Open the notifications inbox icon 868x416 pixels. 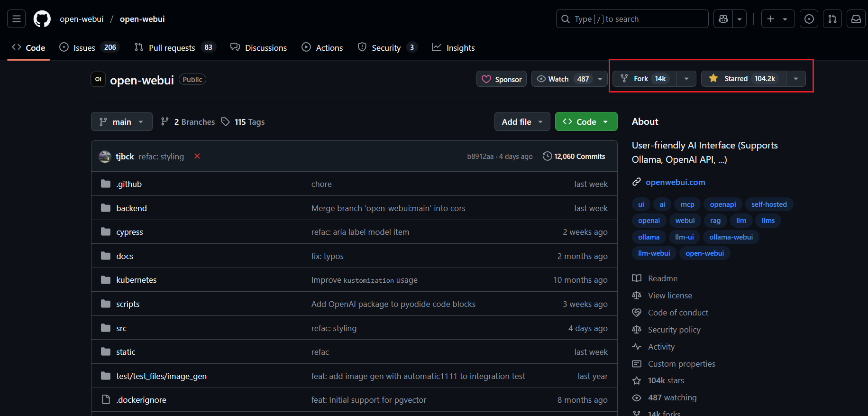[856, 19]
